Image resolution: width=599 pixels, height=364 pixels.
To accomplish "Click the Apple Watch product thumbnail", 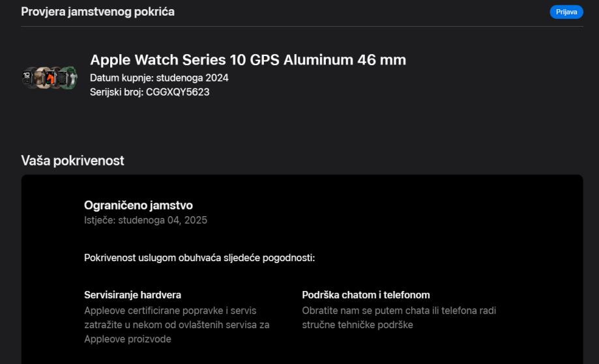I will (x=50, y=78).
